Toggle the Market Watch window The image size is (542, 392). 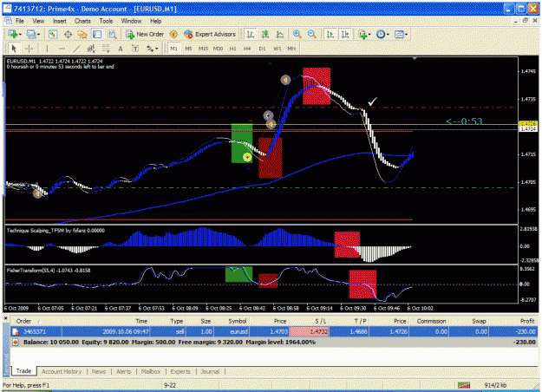[53, 34]
